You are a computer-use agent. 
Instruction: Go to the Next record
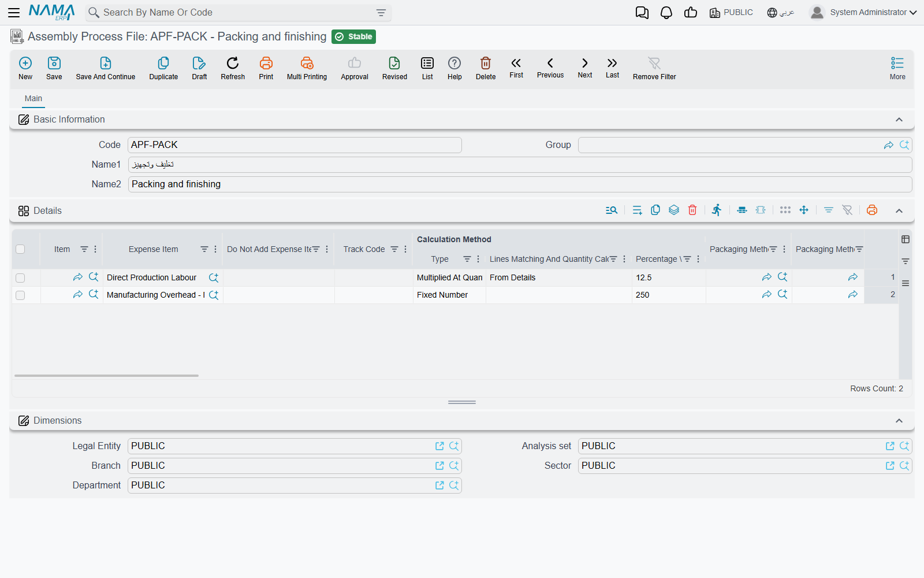[585, 68]
